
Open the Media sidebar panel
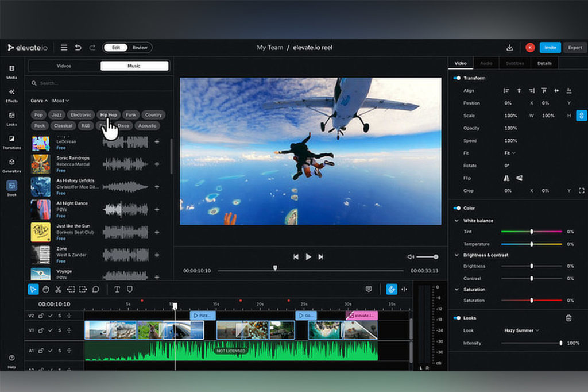coord(11,72)
